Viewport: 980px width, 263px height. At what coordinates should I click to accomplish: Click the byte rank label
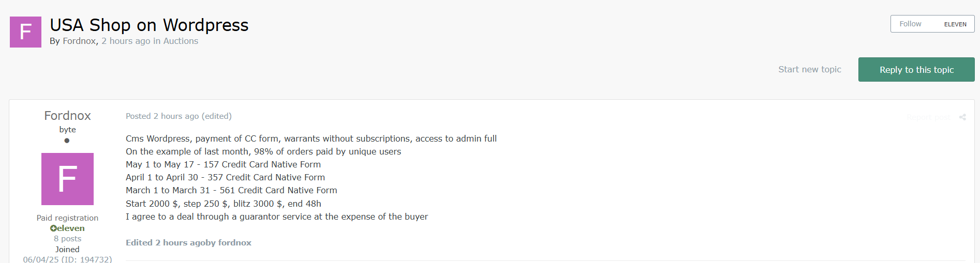pos(67,130)
